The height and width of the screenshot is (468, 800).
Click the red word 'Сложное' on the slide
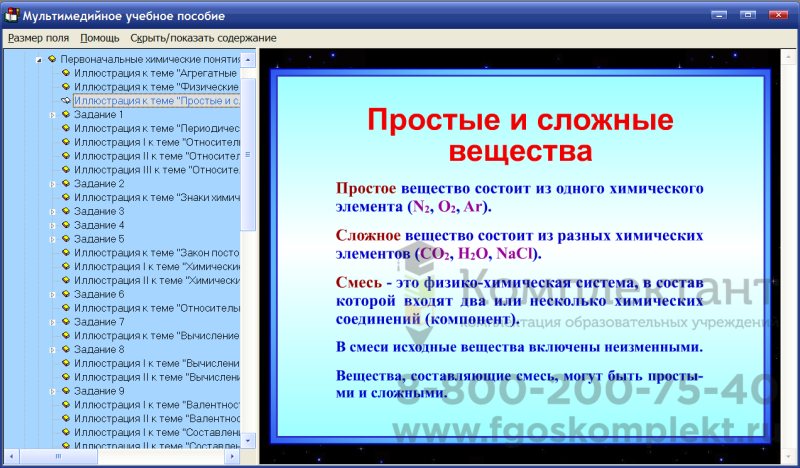(x=368, y=235)
